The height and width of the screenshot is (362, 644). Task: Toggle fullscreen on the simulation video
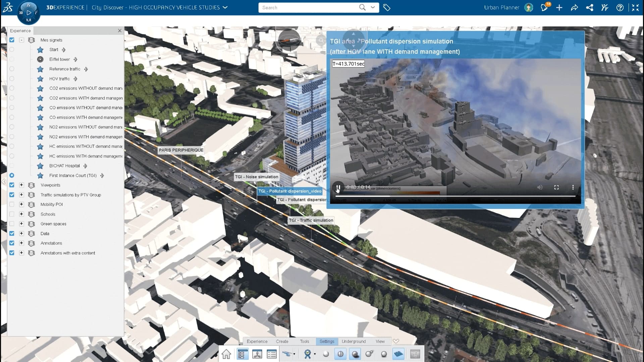pos(556,187)
